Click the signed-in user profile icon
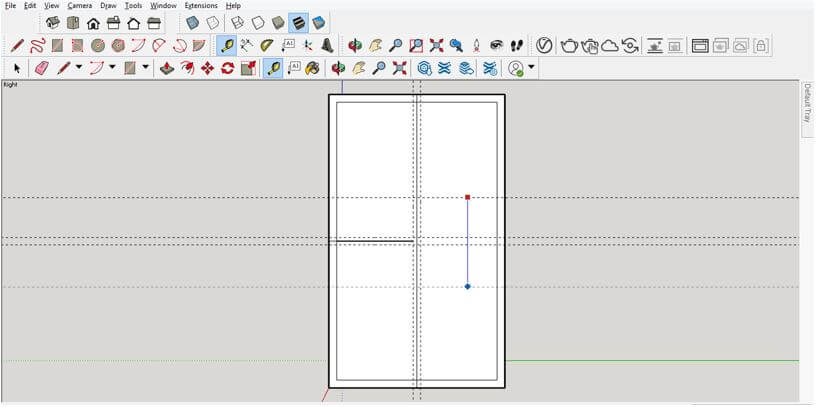Screen dimensions: 816x407 pos(516,68)
